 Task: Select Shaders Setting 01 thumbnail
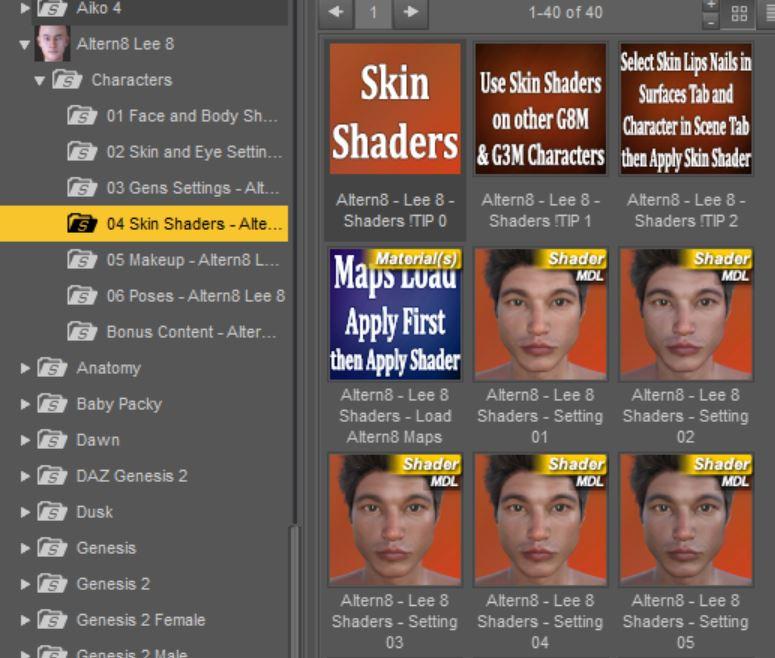click(x=540, y=314)
